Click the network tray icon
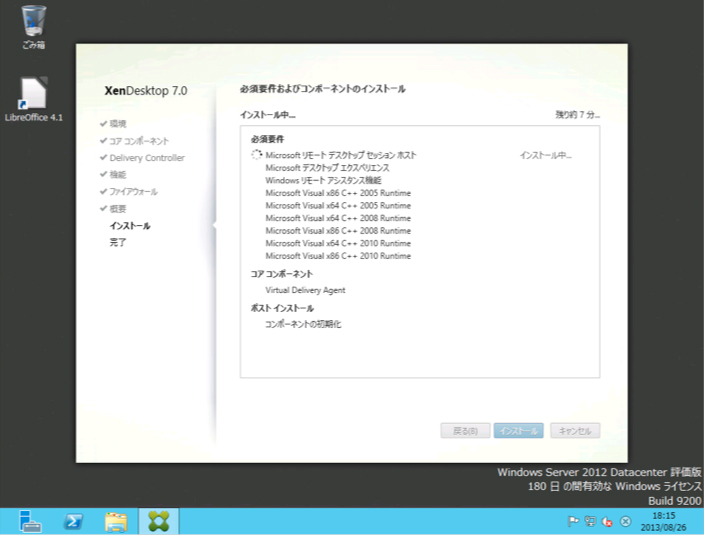The width and height of the screenshot is (704, 535). click(x=590, y=522)
